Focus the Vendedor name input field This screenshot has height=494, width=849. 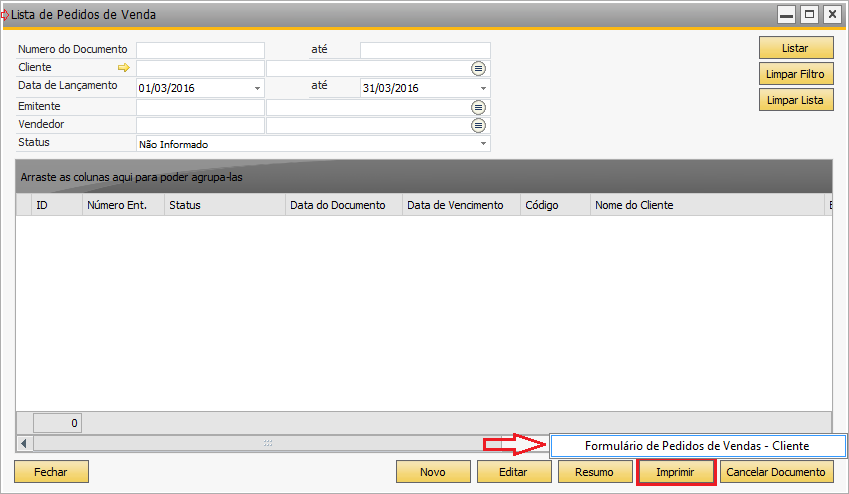click(x=368, y=126)
